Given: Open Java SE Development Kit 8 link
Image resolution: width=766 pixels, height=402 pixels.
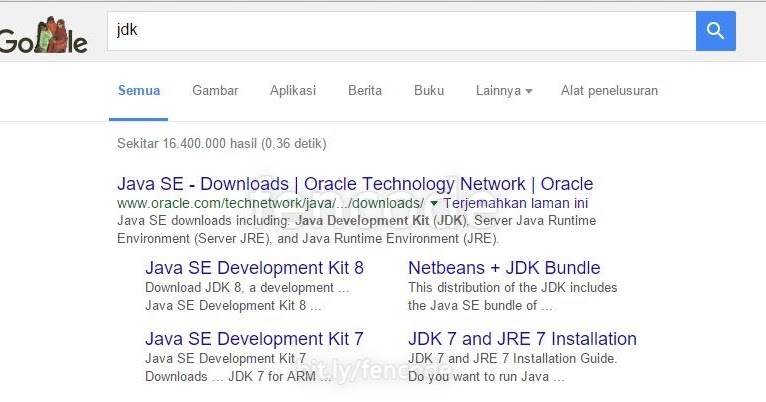Looking at the screenshot, I should (255, 268).
